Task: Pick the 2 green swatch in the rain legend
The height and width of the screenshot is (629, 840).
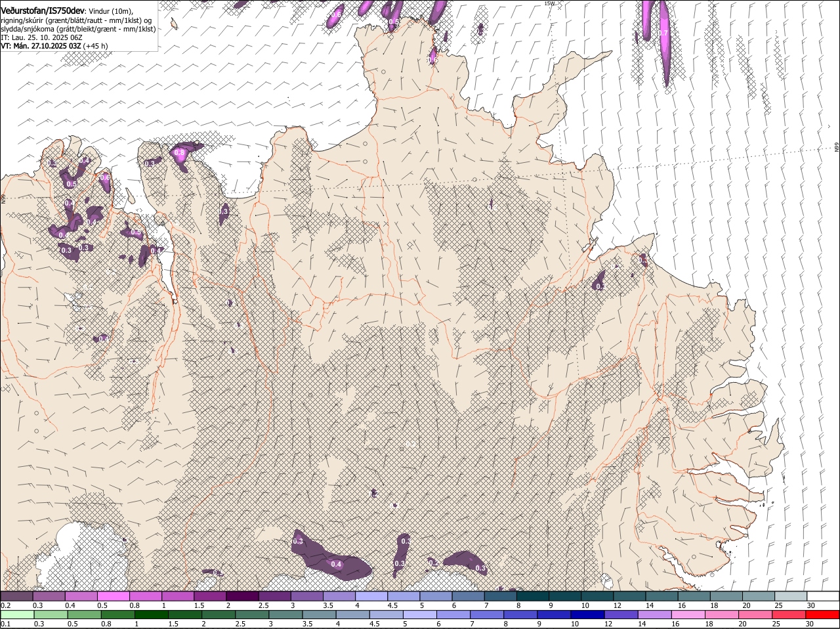Action: 219,615
